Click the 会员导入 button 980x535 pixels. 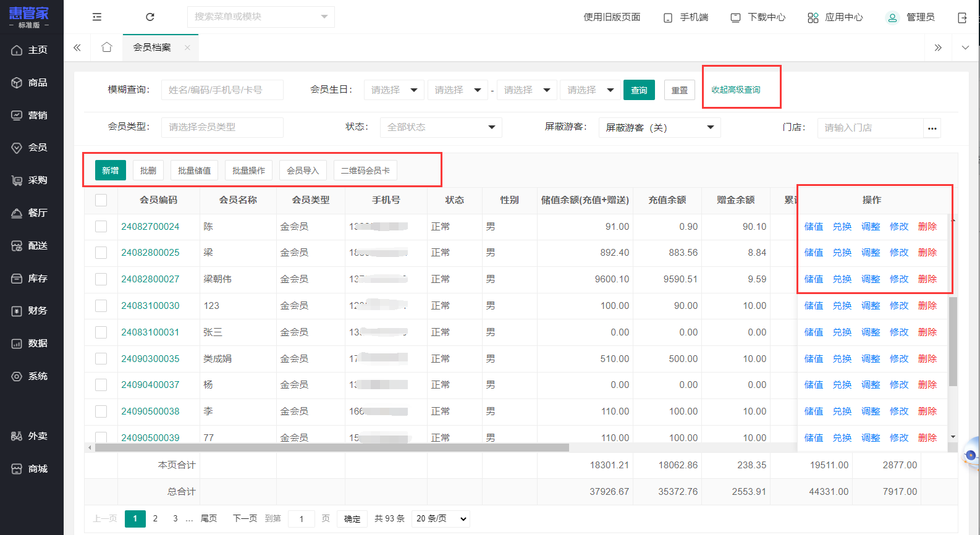(303, 171)
